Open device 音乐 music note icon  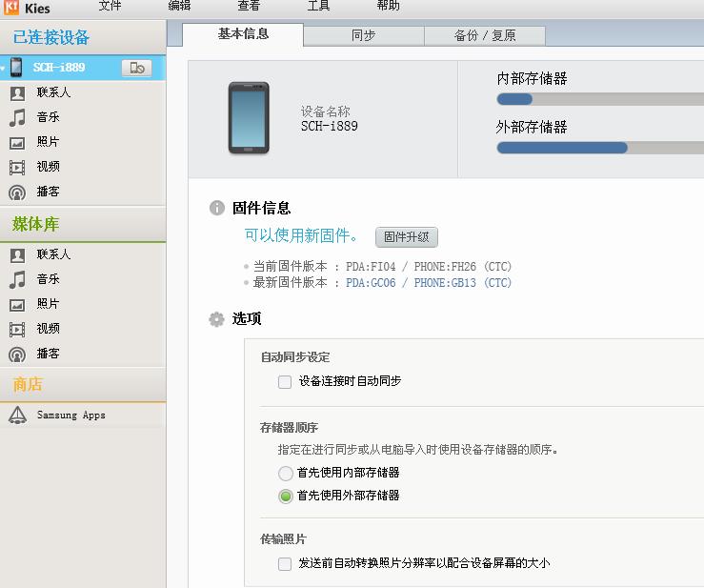(x=17, y=117)
